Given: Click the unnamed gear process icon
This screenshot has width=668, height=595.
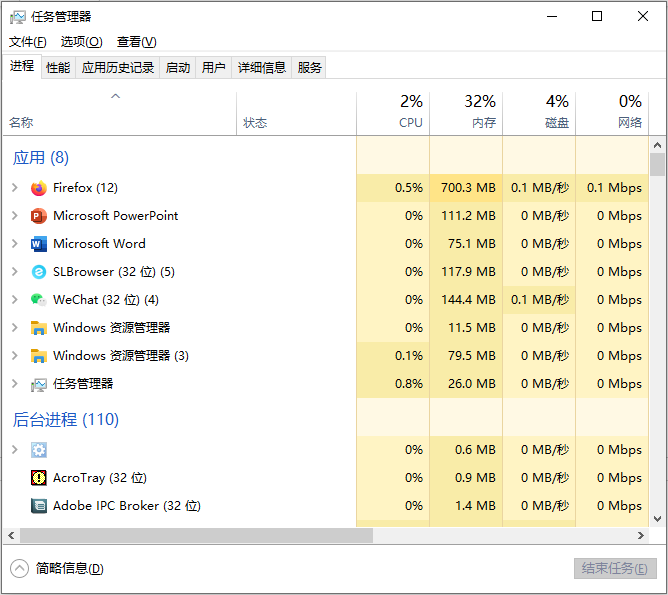Looking at the screenshot, I should 39,450.
